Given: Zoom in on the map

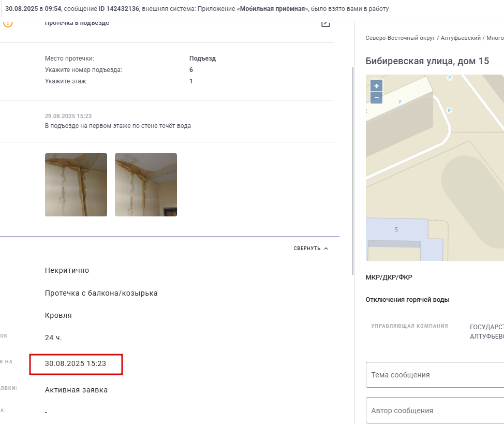Looking at the screenshot, I should [376, 86].
